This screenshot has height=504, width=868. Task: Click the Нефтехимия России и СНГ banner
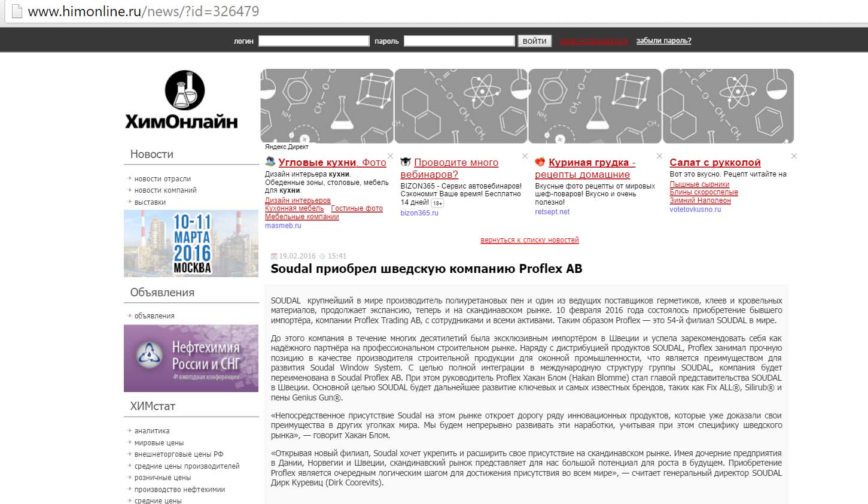click(191, 359)
